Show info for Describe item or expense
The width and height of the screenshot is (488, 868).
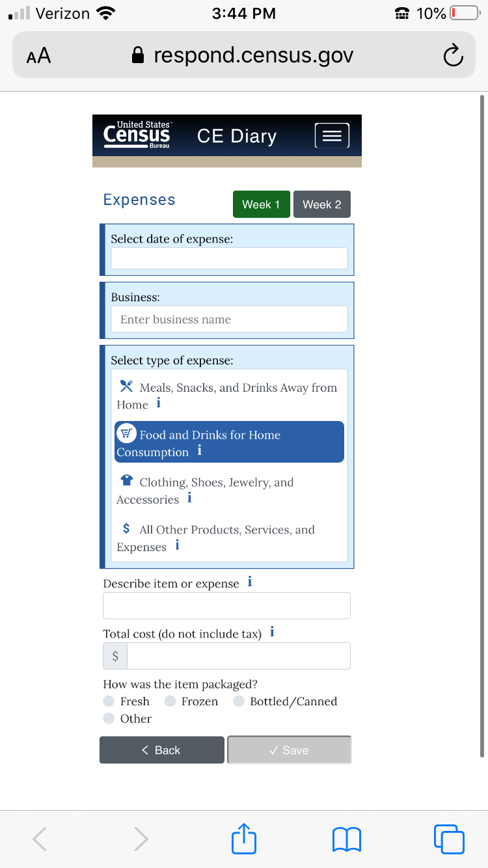pos(250,582)
